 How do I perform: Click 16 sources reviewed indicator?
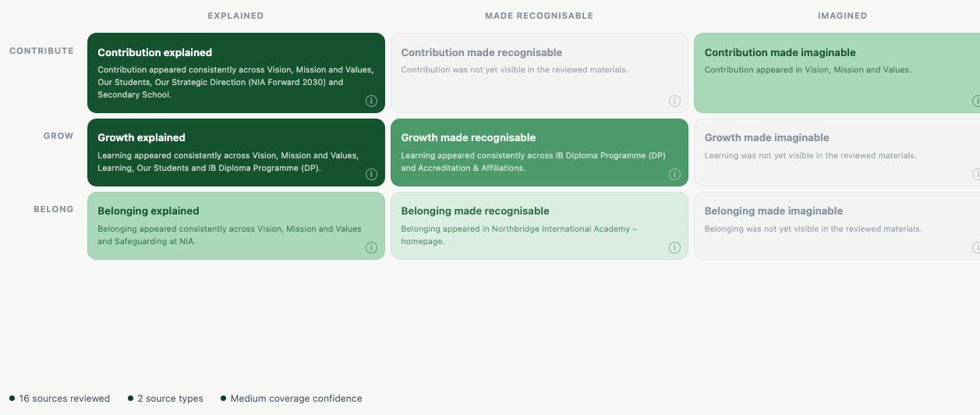[x=60, y=399]
